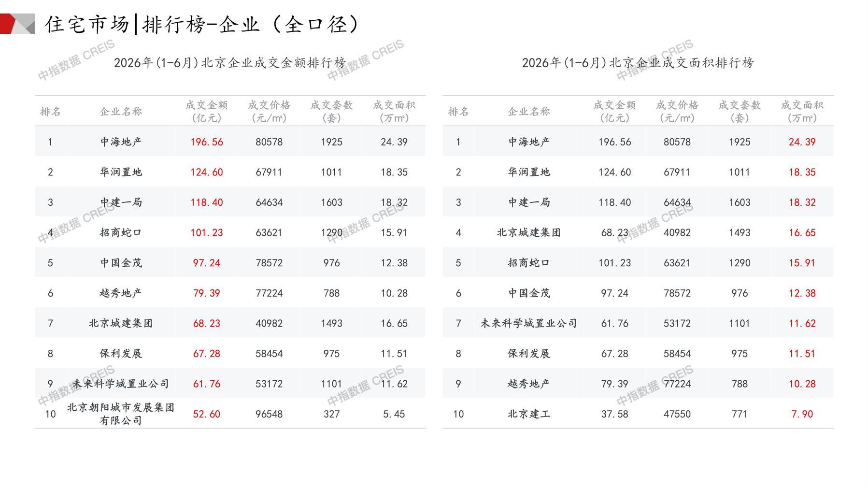Click the red amount value 118.40

click(207, 202)
